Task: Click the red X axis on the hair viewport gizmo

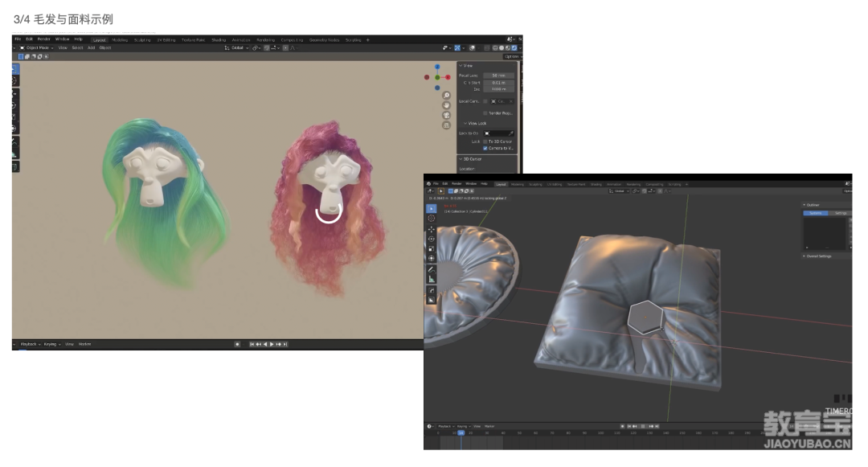Action: (448, 77)
